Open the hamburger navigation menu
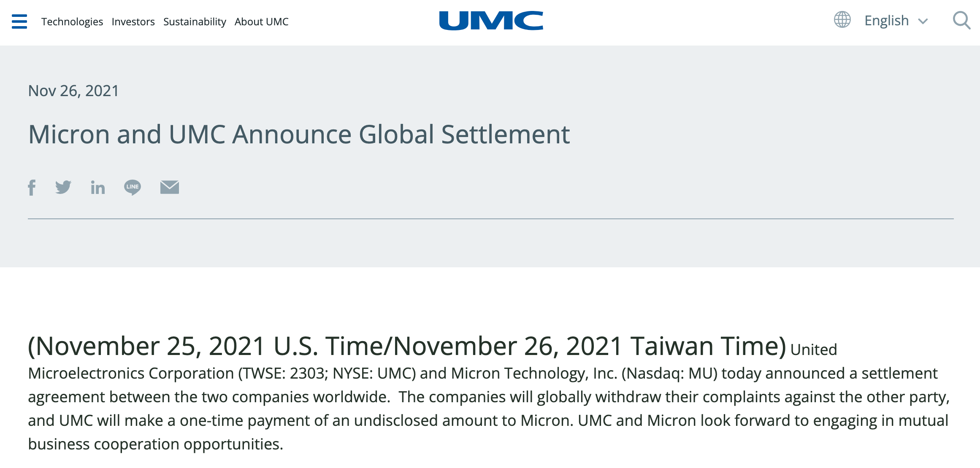 (19, 22)
